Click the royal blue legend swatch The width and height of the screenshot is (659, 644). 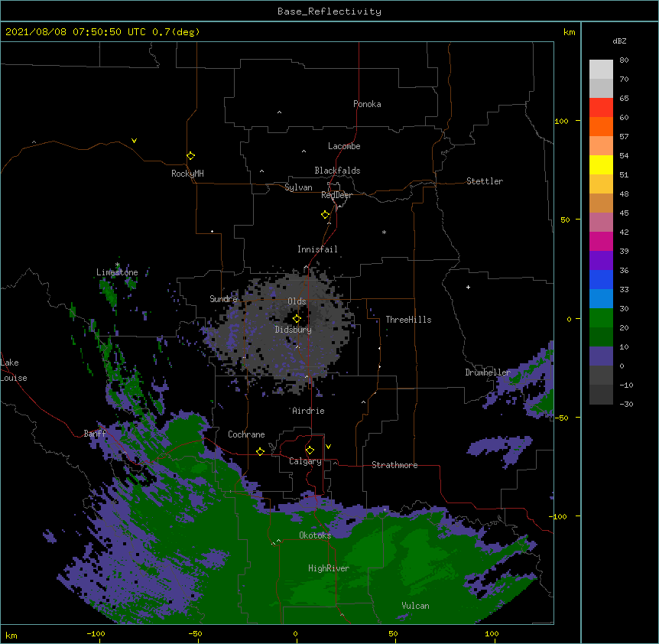pos(601,279)
